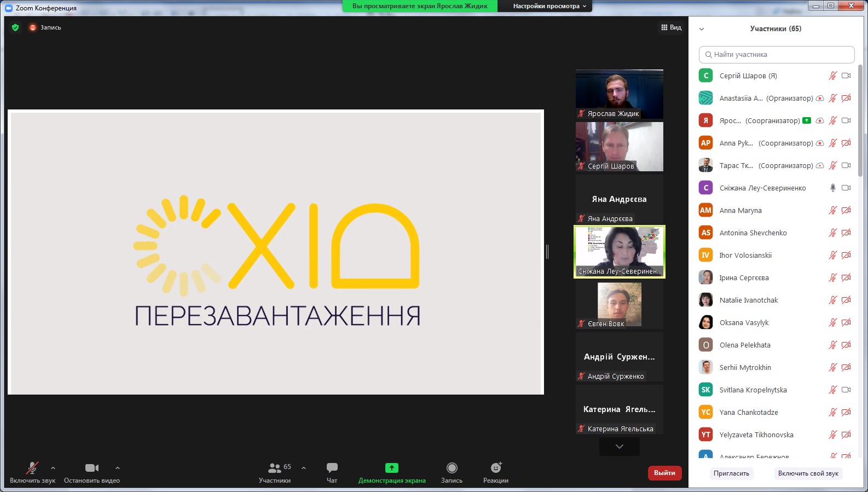868x492 pixels.
Task: Select Євген Вовк video thumbnail
Action: [620, 304]
